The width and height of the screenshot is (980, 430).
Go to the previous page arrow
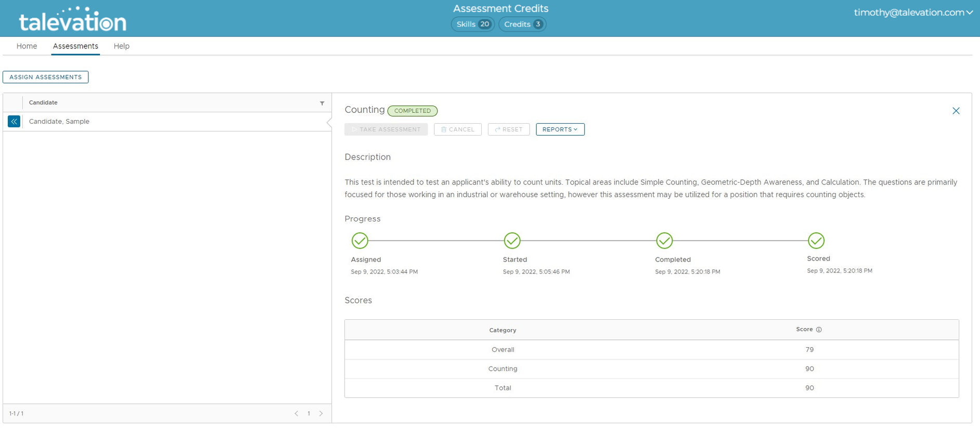point(296,414)
